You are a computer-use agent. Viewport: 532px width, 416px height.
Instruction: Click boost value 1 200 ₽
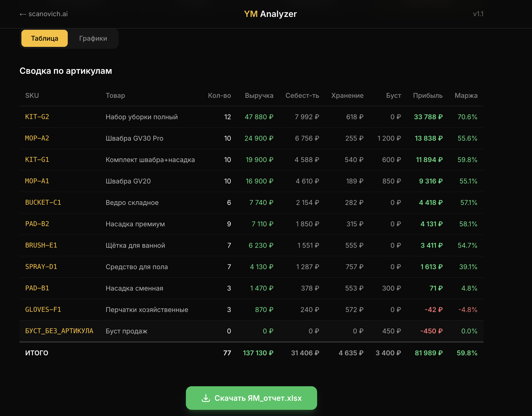389,138
